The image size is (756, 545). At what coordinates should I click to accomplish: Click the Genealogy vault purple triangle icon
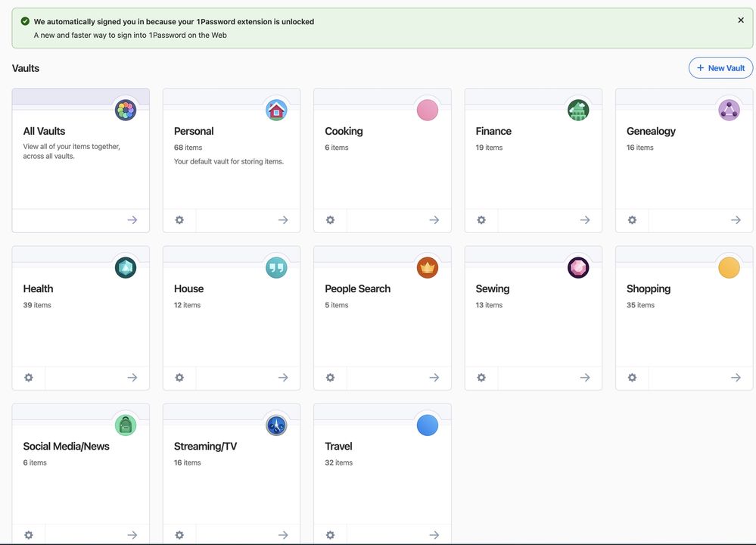(x=729, y=110)
